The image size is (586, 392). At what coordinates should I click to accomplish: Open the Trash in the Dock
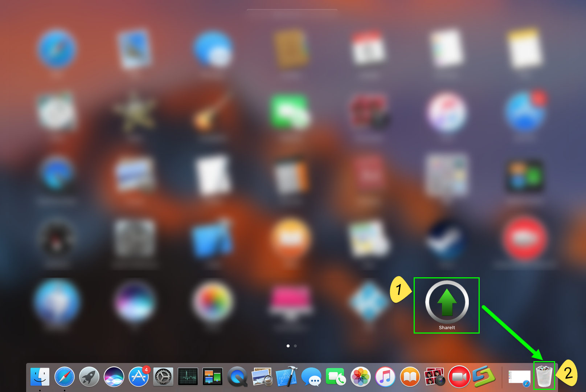tap(544, 377)
